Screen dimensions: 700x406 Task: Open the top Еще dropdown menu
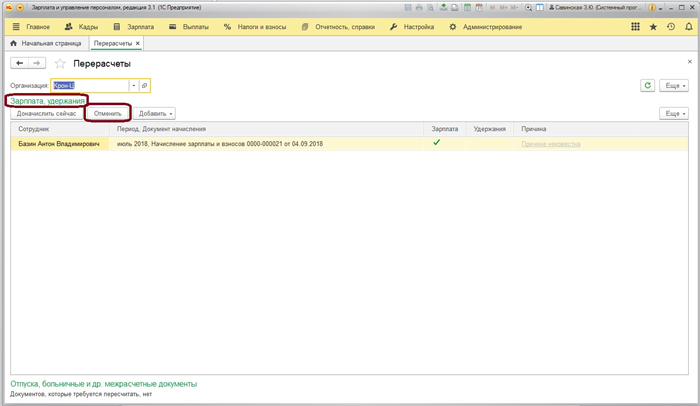[x=674, y=85]
